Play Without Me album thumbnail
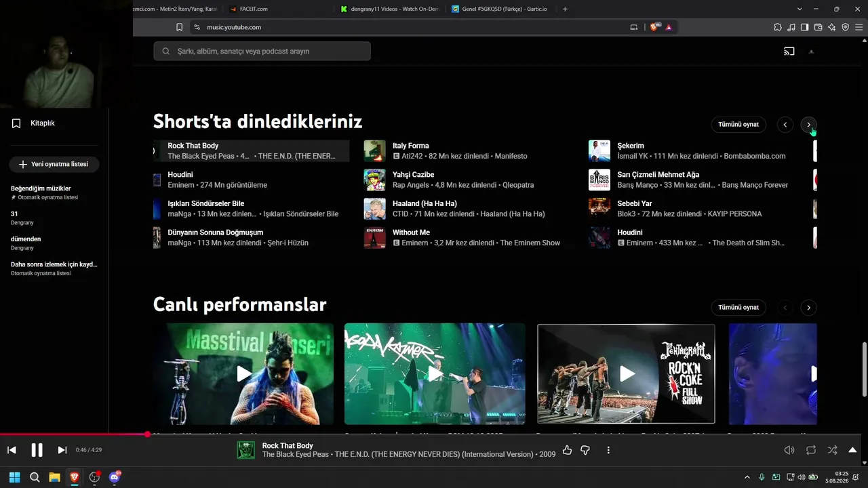This screenshot has width=868, height=488. point(375,238)
